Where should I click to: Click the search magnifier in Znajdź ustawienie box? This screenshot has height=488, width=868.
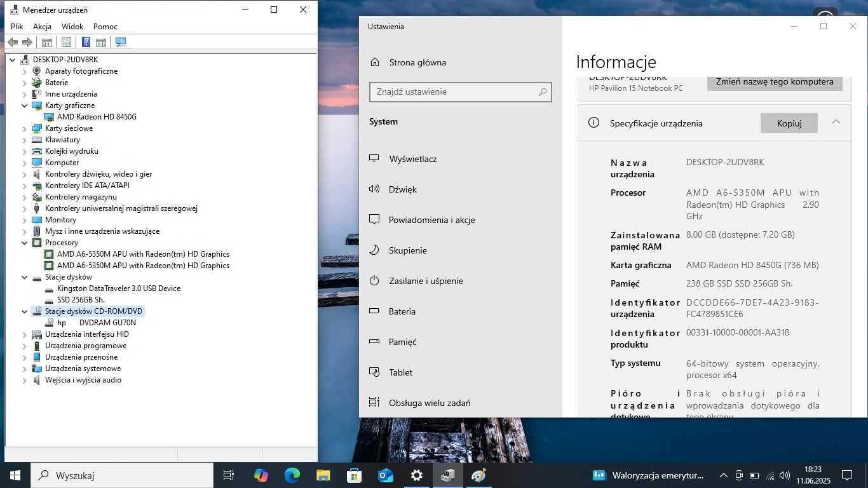(x=543, y=92)
